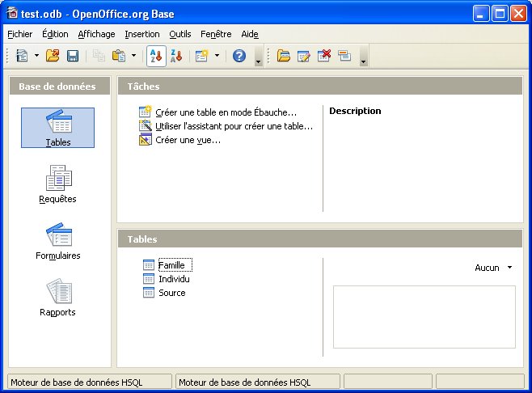Open the New document dropdown arrow
The width and height of the screenshot is (532, 393).
(36, 55)
